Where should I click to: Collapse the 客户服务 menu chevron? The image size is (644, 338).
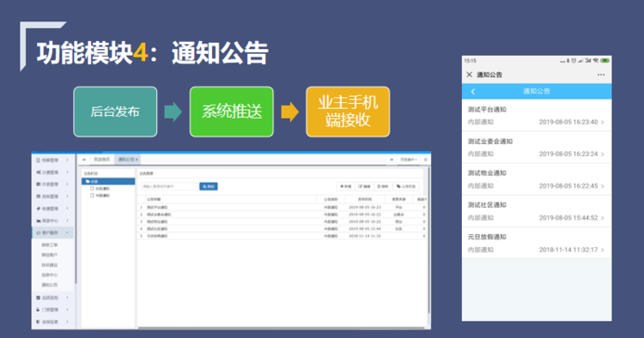point(67,232)
